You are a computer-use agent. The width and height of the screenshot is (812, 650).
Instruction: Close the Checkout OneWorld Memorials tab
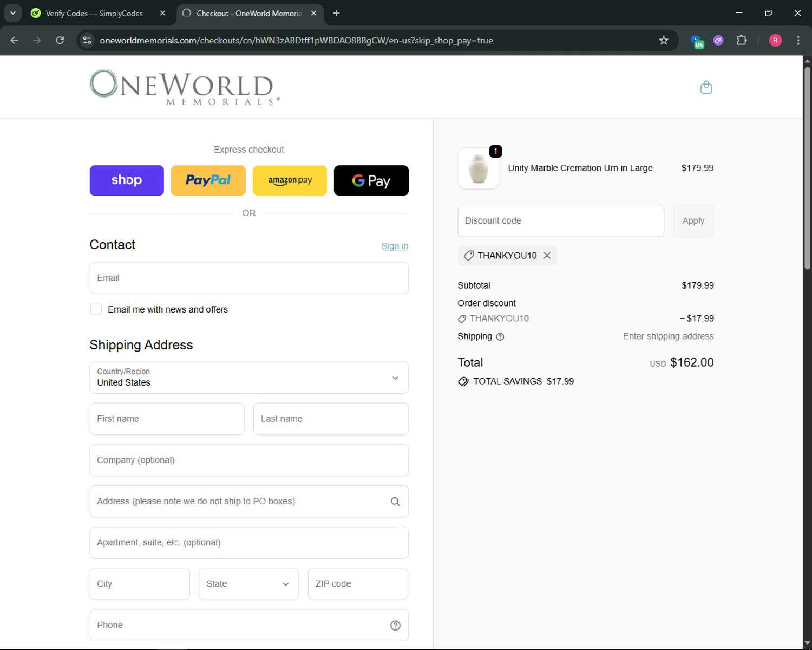313,13
